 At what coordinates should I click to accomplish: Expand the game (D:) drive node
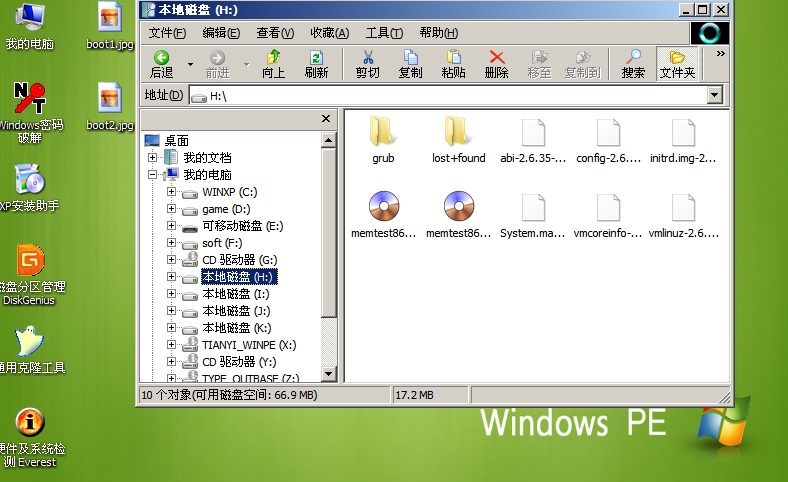tap(171, 209)
